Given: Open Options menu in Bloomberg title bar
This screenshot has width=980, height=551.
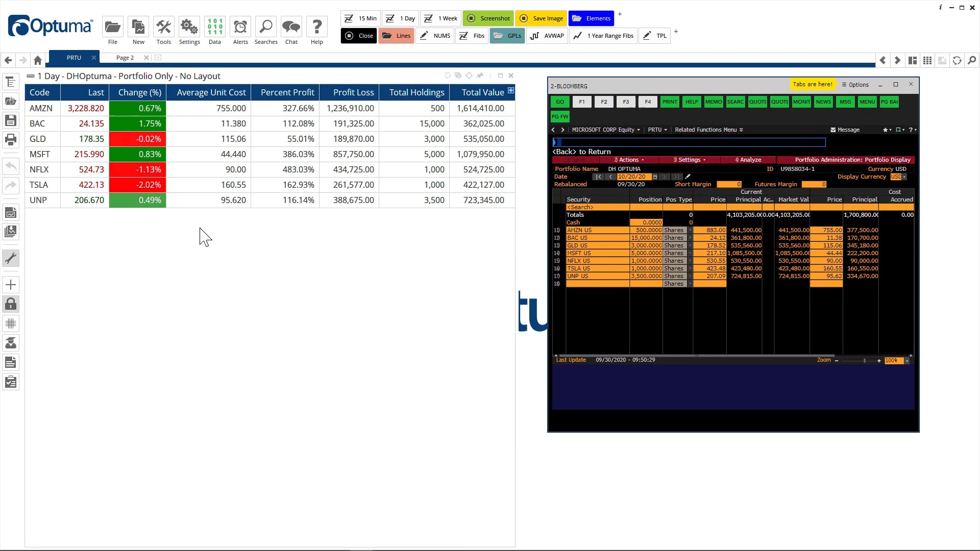Looking at the screenshot, I should (855, 85).
